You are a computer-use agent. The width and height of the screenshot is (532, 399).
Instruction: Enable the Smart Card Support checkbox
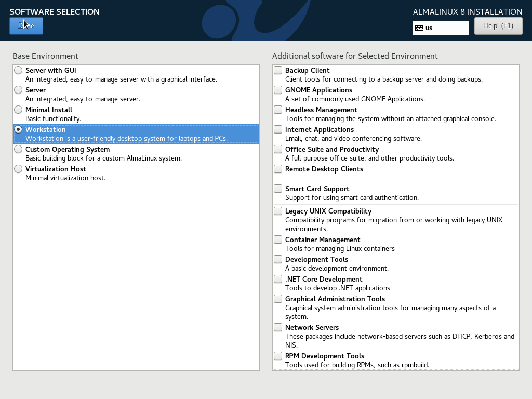click(x=278, y=188)
